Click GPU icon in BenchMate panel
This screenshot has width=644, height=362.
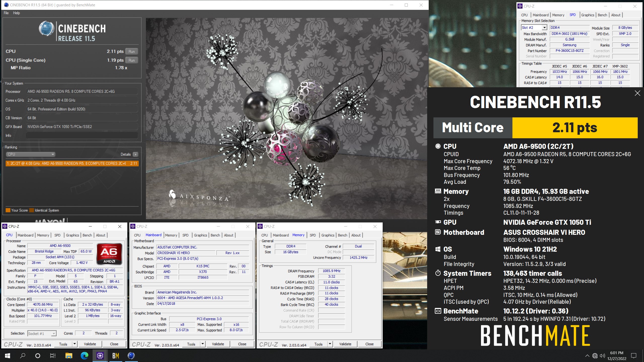tap(438, 222)
